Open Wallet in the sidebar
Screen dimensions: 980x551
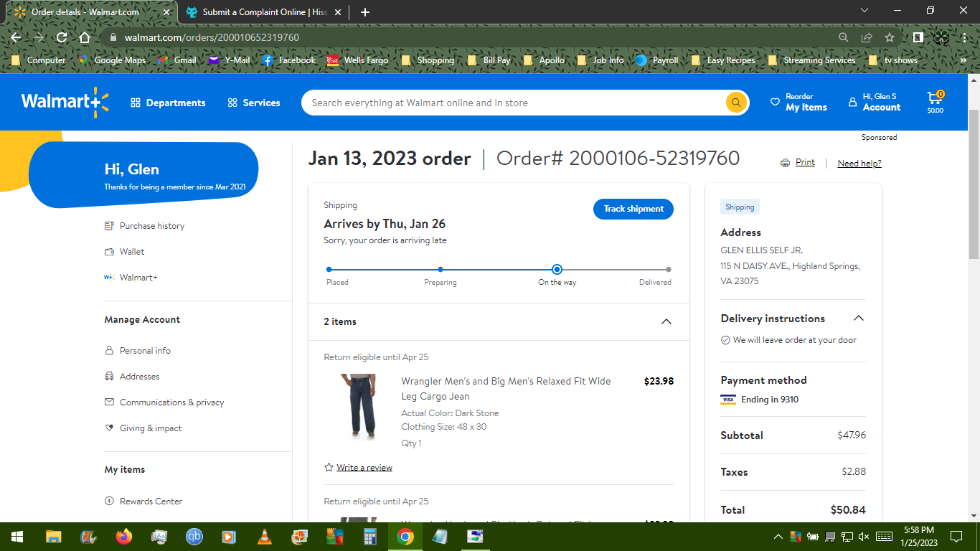(132, 252)
